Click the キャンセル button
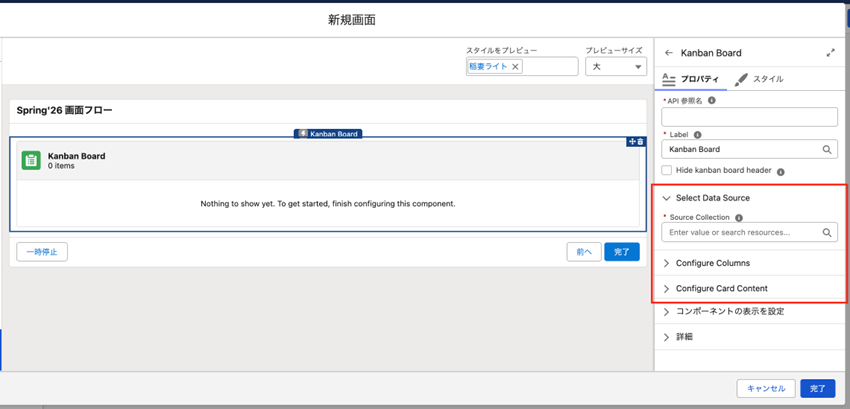Screen dimensions: 850x409 click(766, 388)
